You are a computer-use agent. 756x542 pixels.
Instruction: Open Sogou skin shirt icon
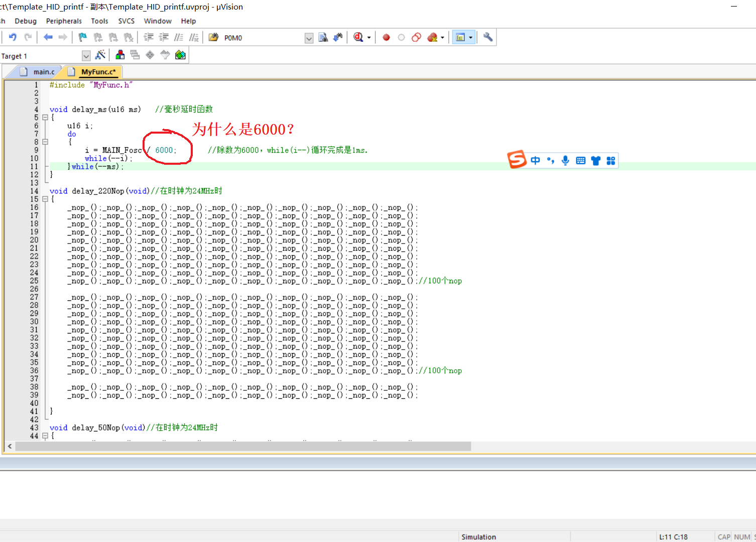[596, 160]
